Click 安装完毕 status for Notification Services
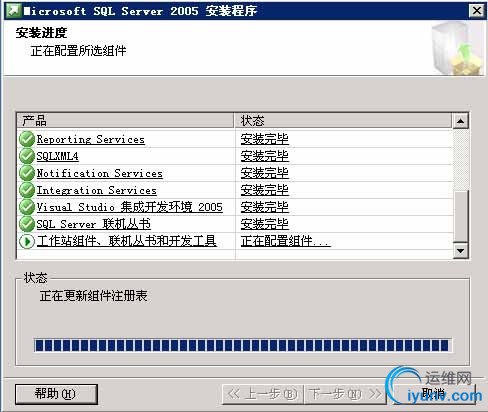The width and height of the screenshot is (488, 412). coord(265,173)
